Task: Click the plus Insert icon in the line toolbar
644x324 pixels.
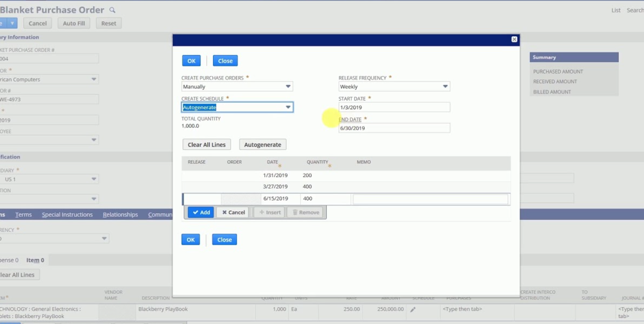Action: pyautogui.click(x=269, y=212)
